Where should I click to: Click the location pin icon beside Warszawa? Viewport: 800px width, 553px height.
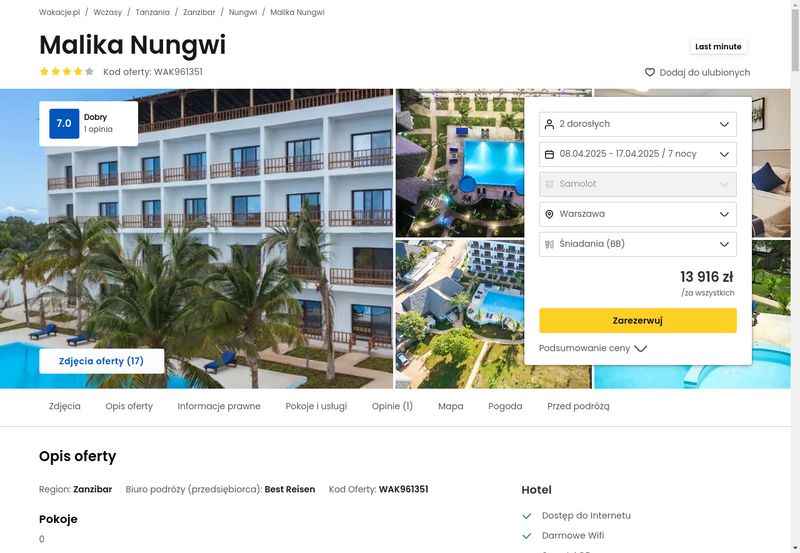pos(549,214)
